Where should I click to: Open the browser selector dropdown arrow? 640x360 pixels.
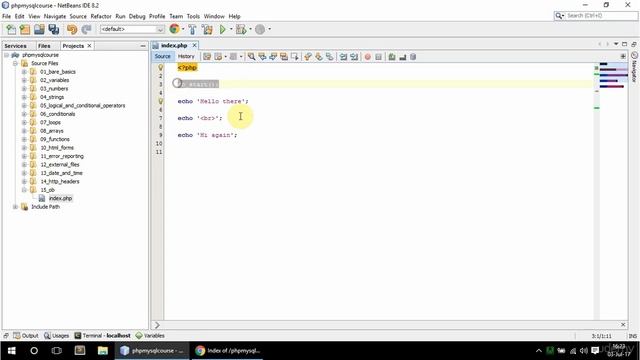click(x=183, y=29)
